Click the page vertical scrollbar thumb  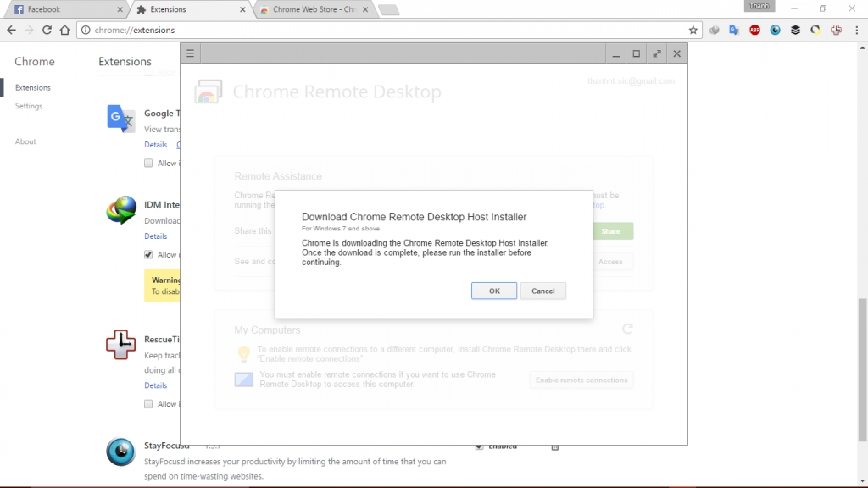tap(862, 369)
